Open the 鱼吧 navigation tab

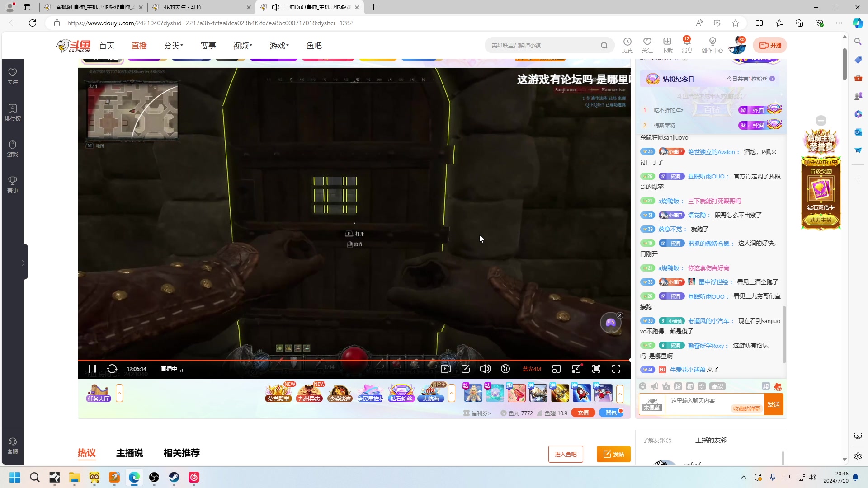coord(314,46)
